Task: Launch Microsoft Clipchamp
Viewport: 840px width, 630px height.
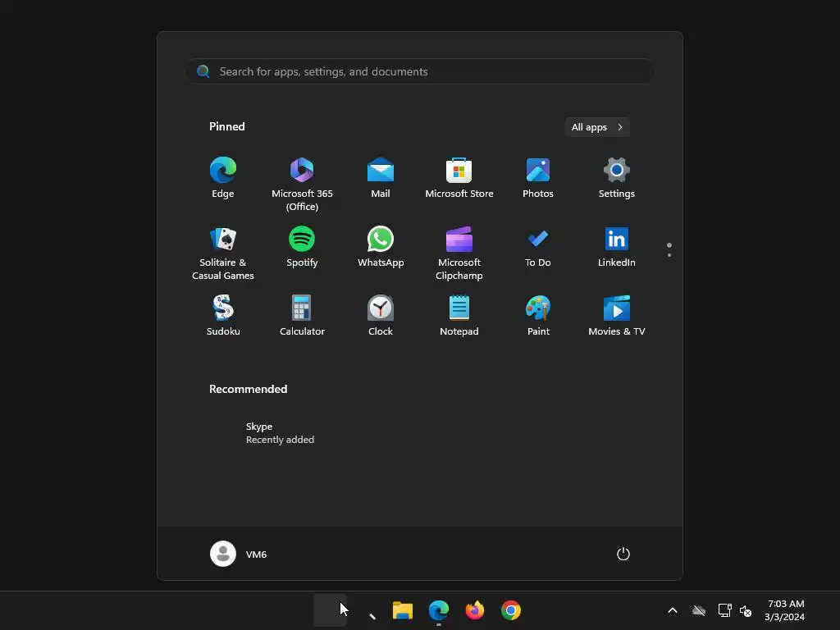Action: tap(459, 253)
